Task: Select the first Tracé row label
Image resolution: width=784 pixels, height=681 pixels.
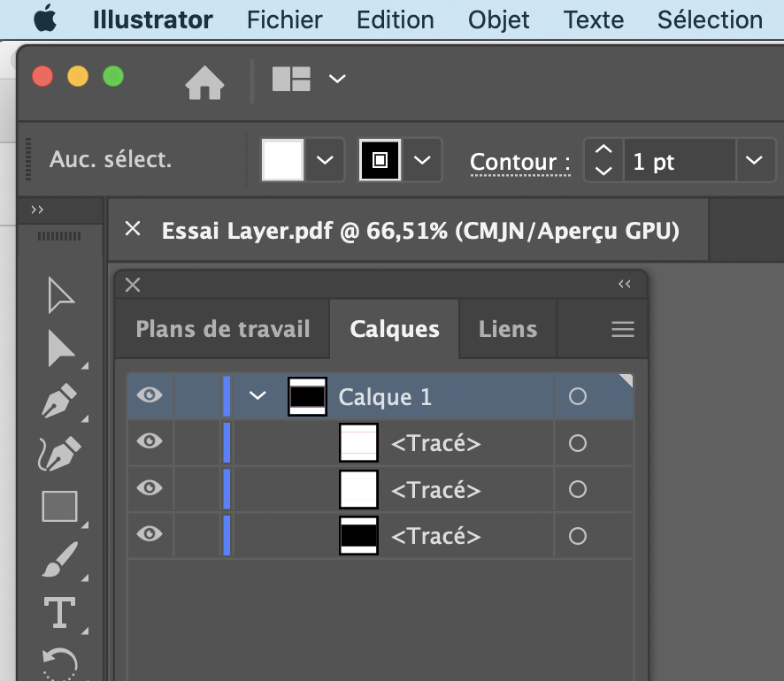Action: click(x=435, y=444)
